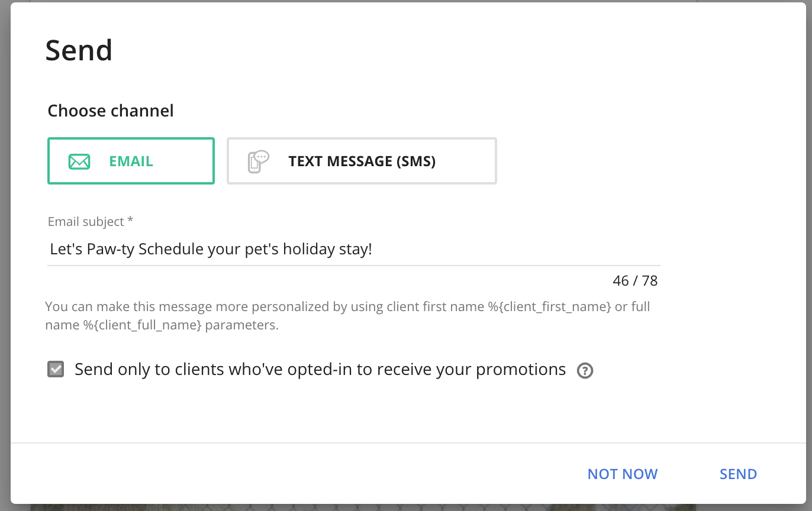This screenshot has width=812, height=511.
Task: Click the phone chat bubble SMS icon
Action: 258,161
